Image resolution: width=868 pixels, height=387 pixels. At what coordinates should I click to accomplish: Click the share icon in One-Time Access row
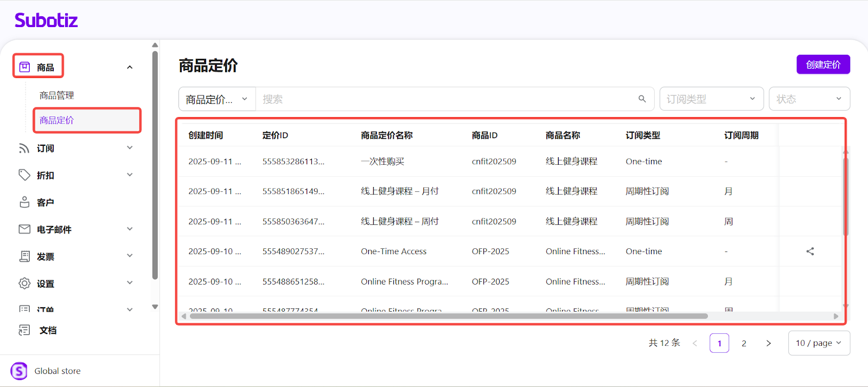point(810,251)
